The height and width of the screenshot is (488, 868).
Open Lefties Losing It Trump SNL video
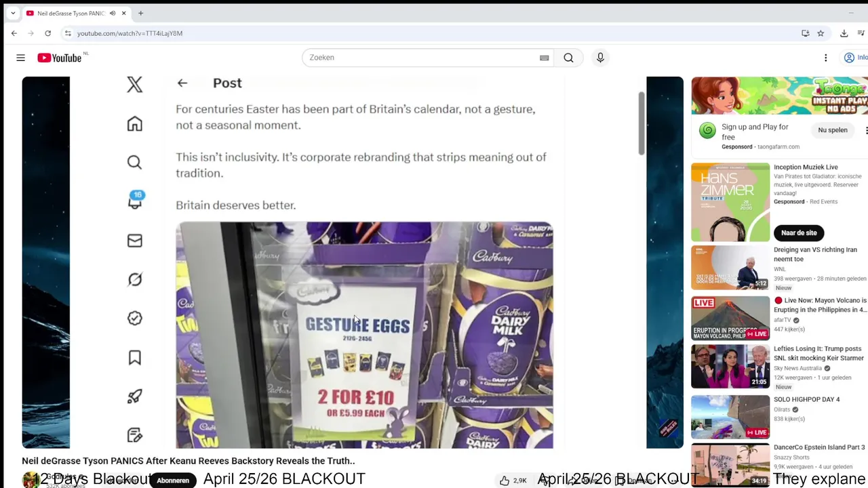point(818,353)
